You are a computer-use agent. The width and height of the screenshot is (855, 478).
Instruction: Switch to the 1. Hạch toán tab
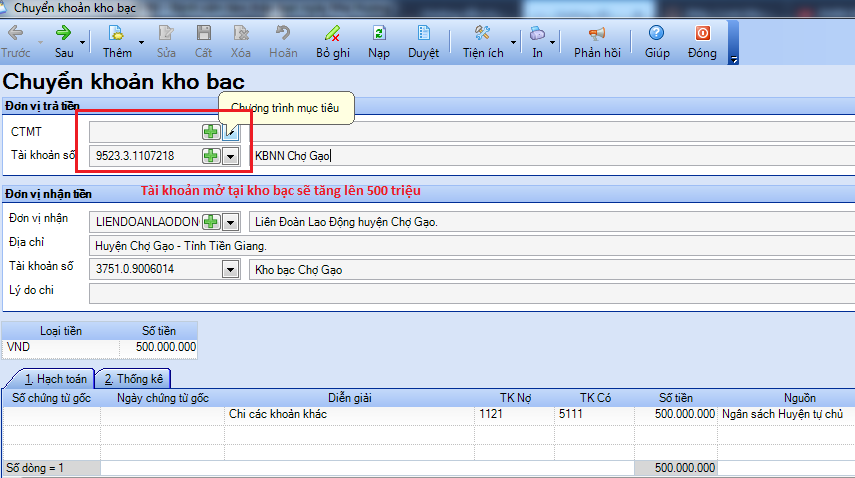point(56,379)
